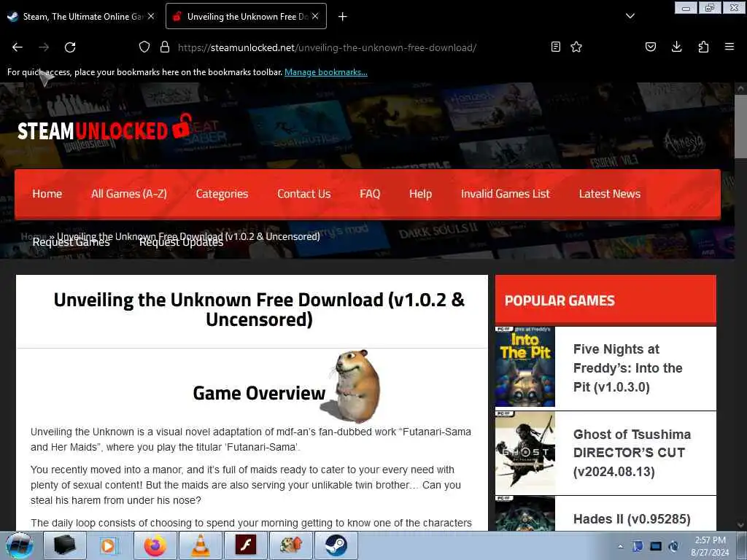Open Latest News menu item
This screenshot has width=747, height=560.
coord(610,194)
